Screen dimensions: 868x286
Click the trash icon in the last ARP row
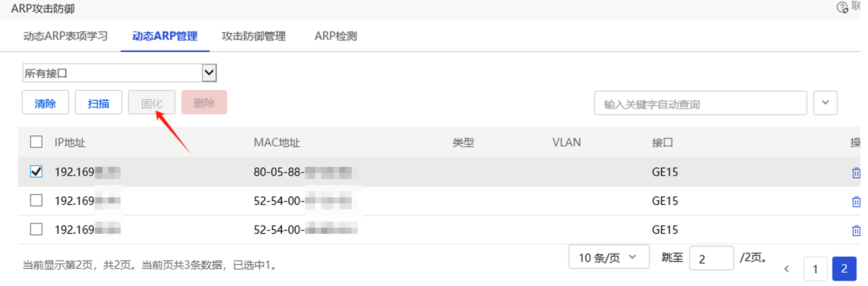click(856, 231)
